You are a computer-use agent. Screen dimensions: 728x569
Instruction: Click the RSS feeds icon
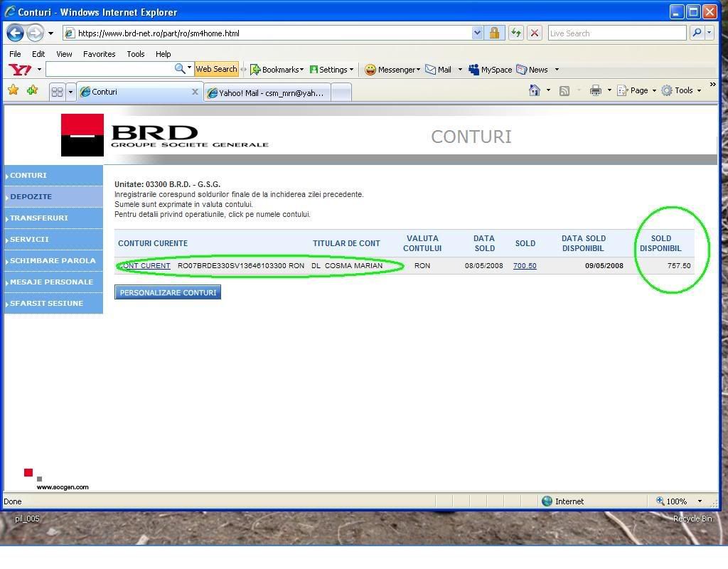pyautogui.click(x=564, y=90)
